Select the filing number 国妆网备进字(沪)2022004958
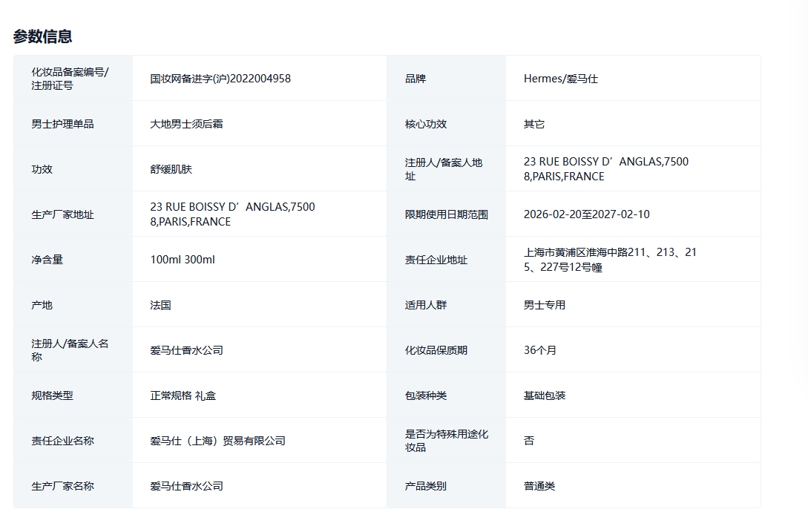 220,79
